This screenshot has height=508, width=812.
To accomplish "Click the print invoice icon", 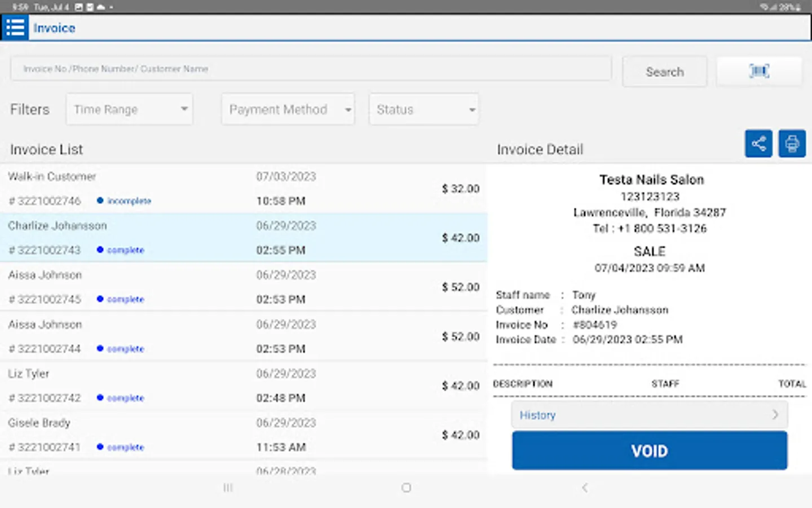I will pyautogui.click(x=792, y=144).
